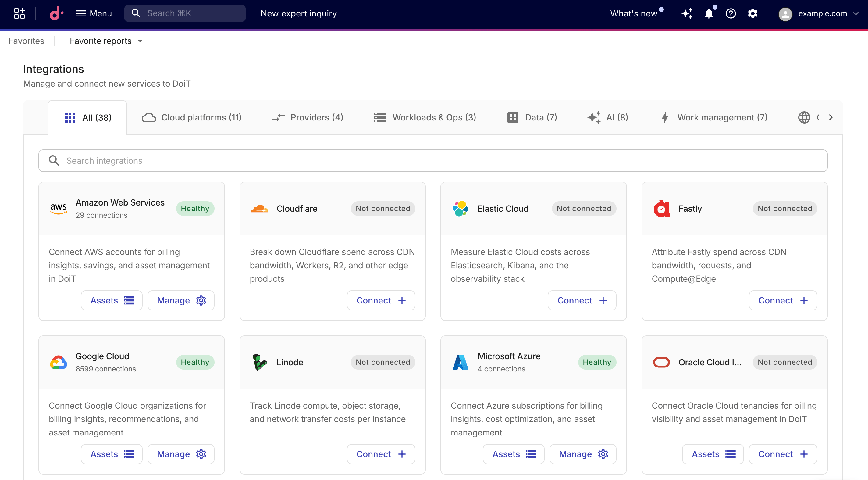Screen dimensions: 868x480
Task: Open Assets for Google Cloud
Action: tap(112, 454)
